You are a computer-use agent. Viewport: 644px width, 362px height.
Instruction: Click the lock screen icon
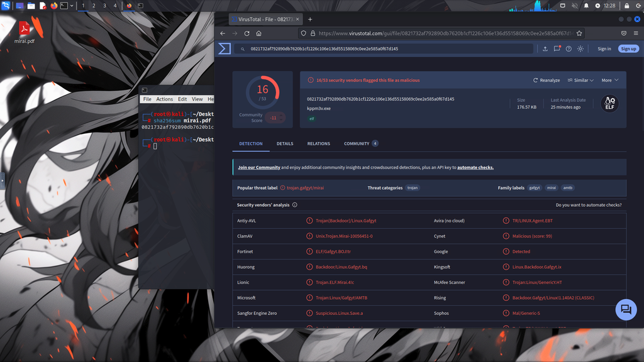click(627, 6)
